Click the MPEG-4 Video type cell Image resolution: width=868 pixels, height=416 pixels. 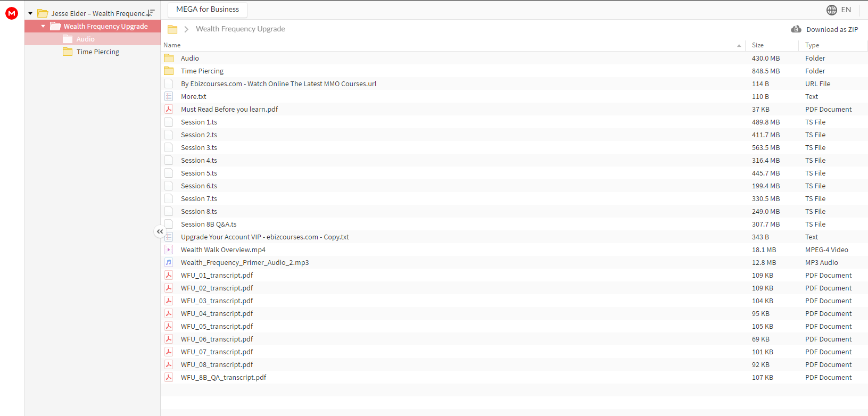tap(826, 249)
